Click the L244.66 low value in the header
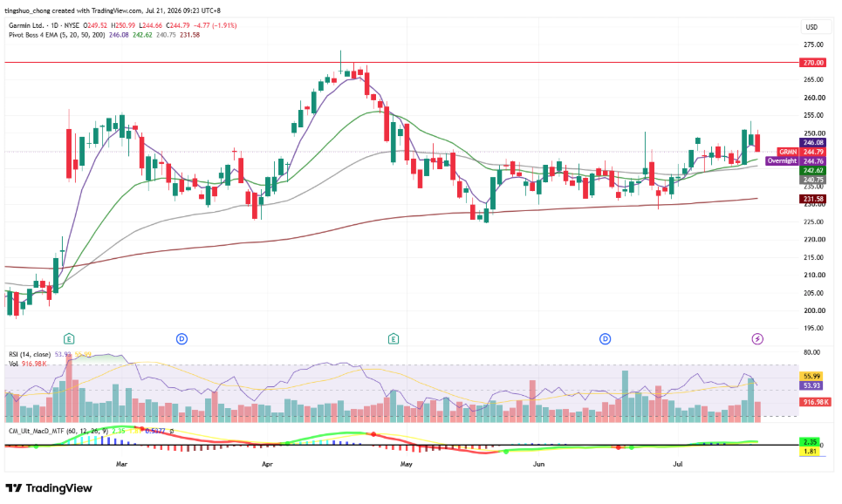 [150, 25]
